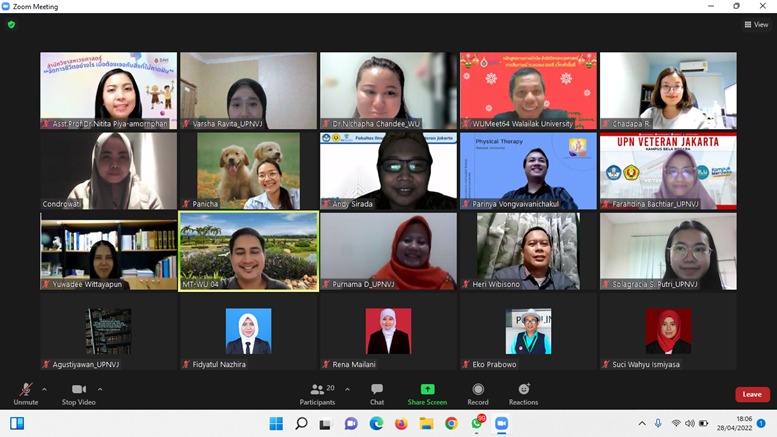The image size is (777, 437).
Task: Open the View layout menu
Action: coord(756,25)
